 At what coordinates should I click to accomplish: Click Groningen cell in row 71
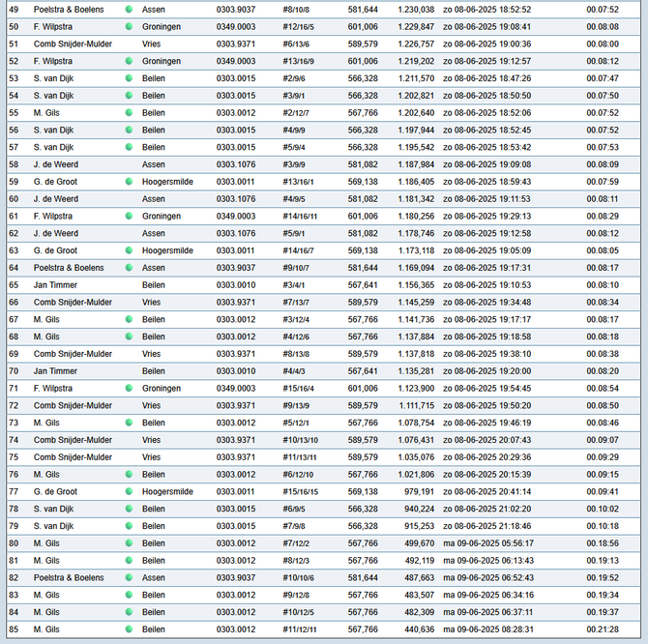pyautogui.click(x=162, y=389)
